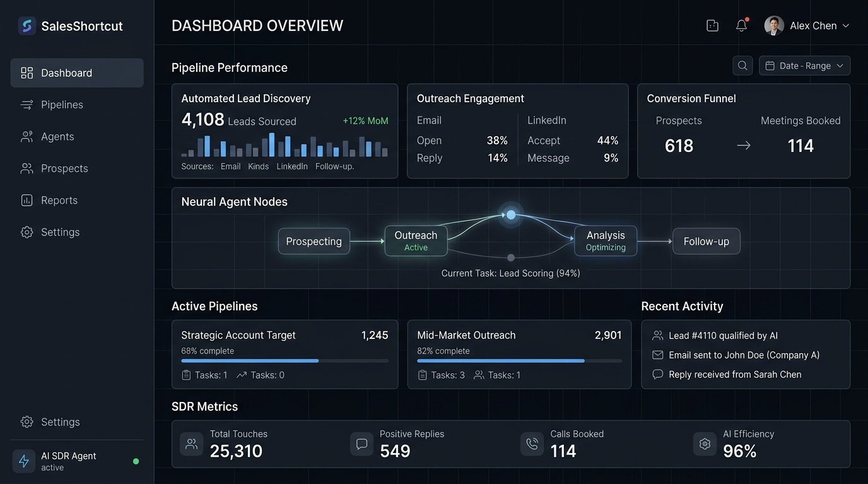Click the glowing blue node dot
Screen dimensions: 868x484
[511, 215]
